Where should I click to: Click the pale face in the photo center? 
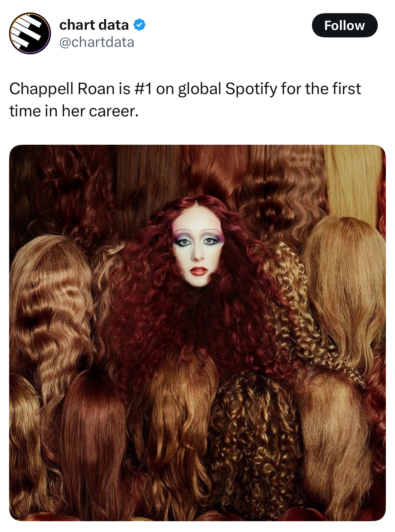click(198, 248)
